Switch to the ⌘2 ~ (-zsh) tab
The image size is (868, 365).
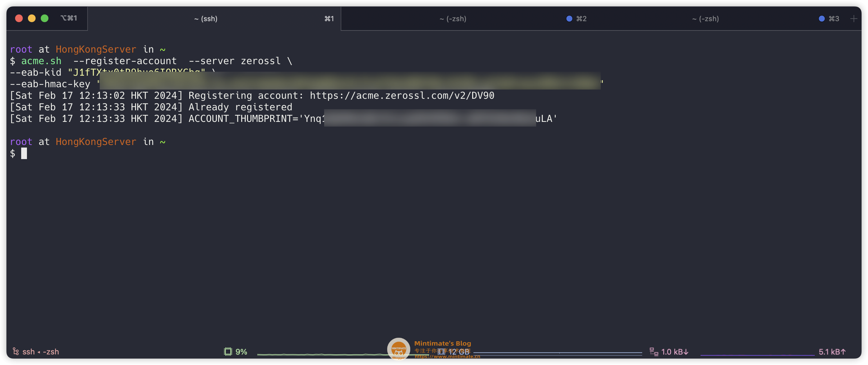(x=467, y=19)
